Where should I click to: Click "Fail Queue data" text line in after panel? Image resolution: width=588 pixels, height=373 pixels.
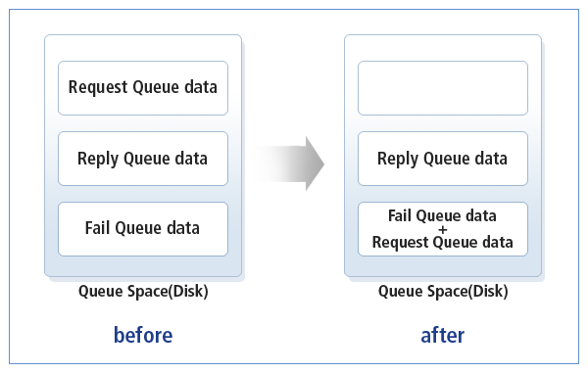click(442, 215)
